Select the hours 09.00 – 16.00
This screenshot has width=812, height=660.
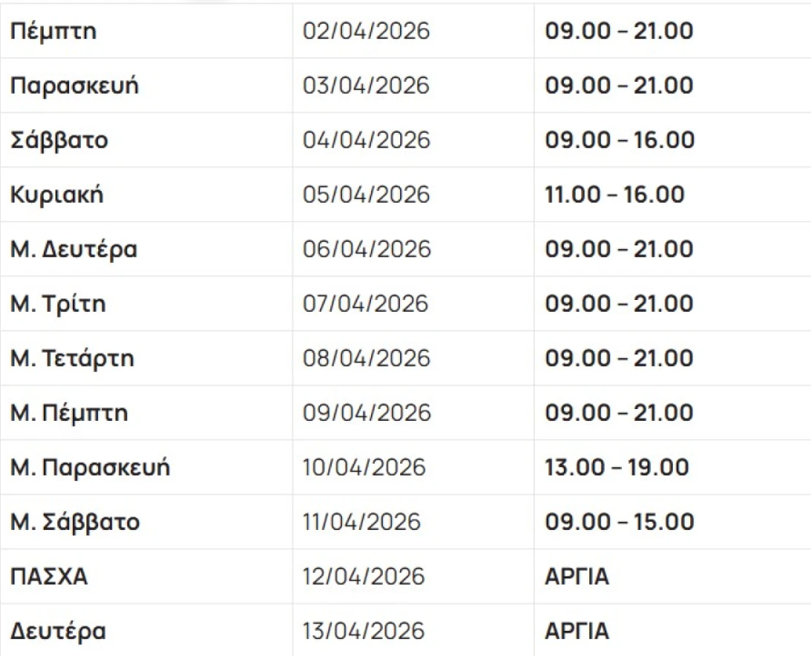point(619,141)
